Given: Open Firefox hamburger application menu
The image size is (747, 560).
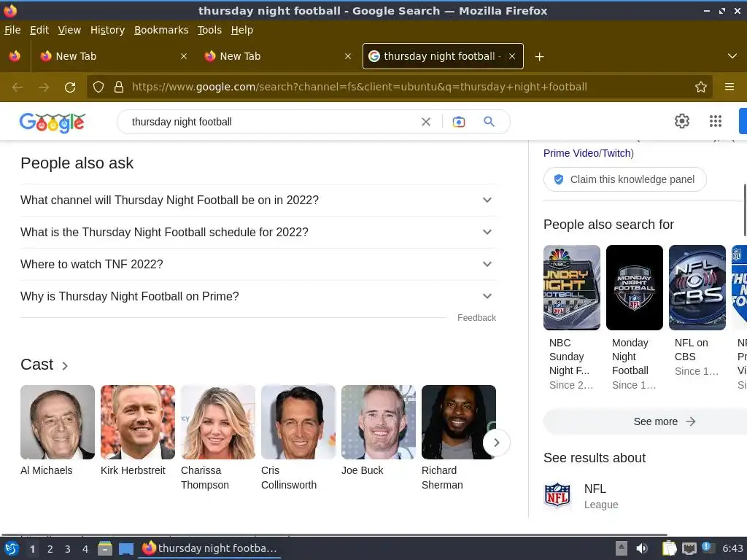Looking at the screenshot, I should 729,87.
